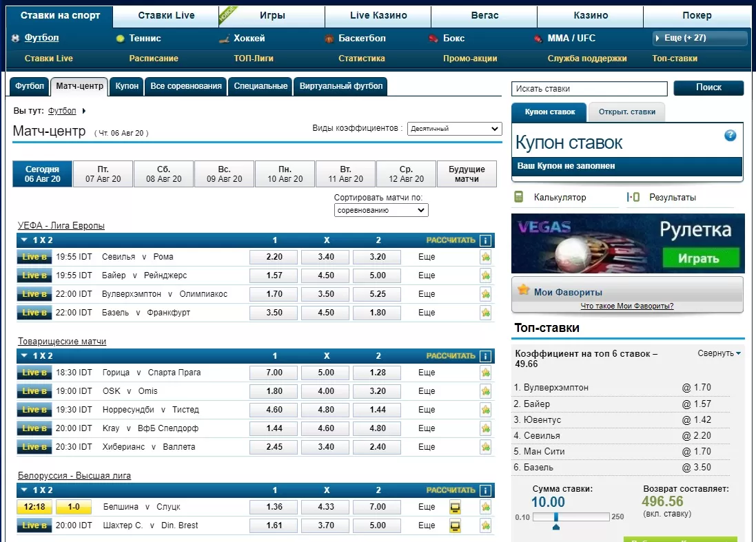Click the Live в badge for Базель v Франкфурт
Screen dimensions: 756x542
click(34, 313)
